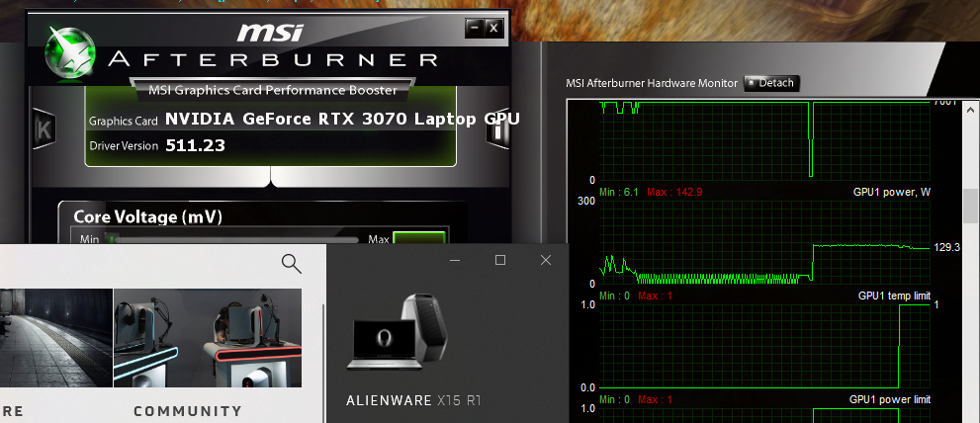Click the Min : 6.1 power reading
Viewport: 980px width, 423px height.
[619, 192]
